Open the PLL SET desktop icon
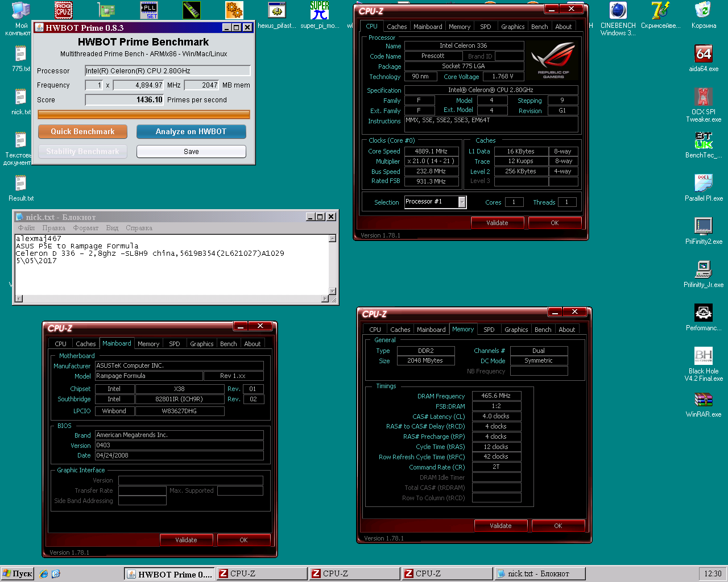The height and width of the screenshot is (582, 728). [149, 10]
